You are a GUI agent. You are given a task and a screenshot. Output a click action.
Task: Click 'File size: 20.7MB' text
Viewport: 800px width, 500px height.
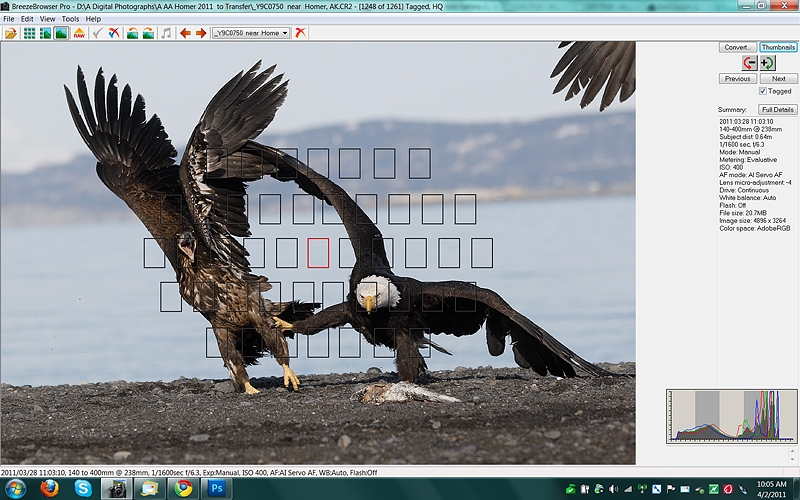(742, 213)
